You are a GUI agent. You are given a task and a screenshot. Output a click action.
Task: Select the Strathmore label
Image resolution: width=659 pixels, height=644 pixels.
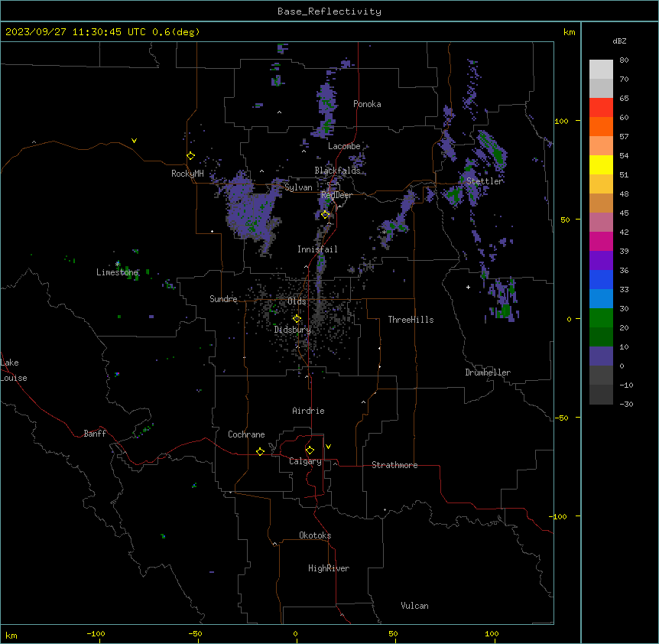pos(394,465)
